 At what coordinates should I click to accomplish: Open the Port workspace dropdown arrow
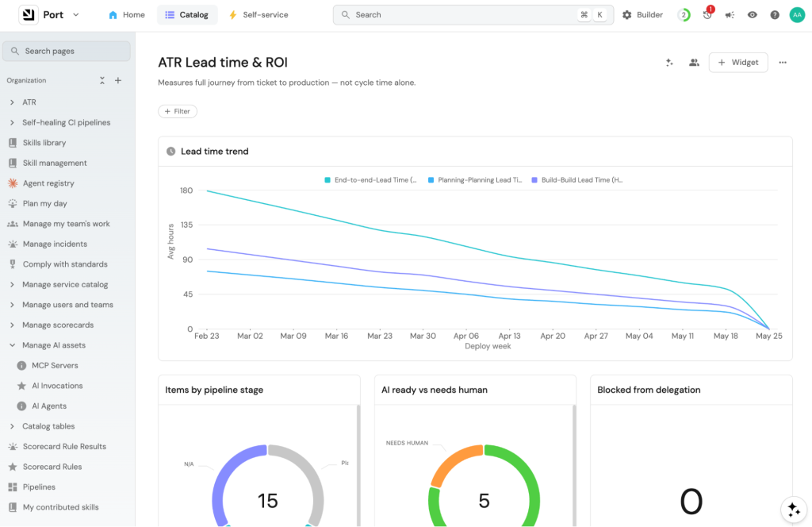point(76,14)
